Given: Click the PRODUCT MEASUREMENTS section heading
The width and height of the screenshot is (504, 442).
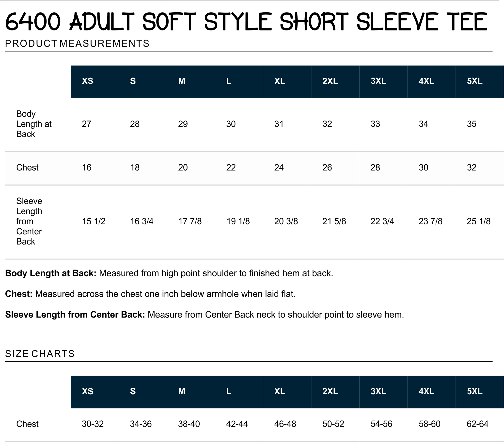Looking at the screenshot, I should tap(77, 44).
